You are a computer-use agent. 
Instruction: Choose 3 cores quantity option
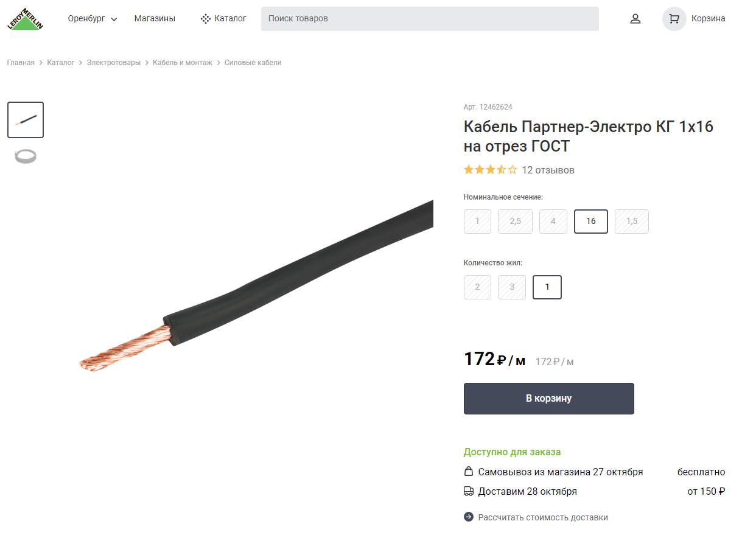(512, 287)
